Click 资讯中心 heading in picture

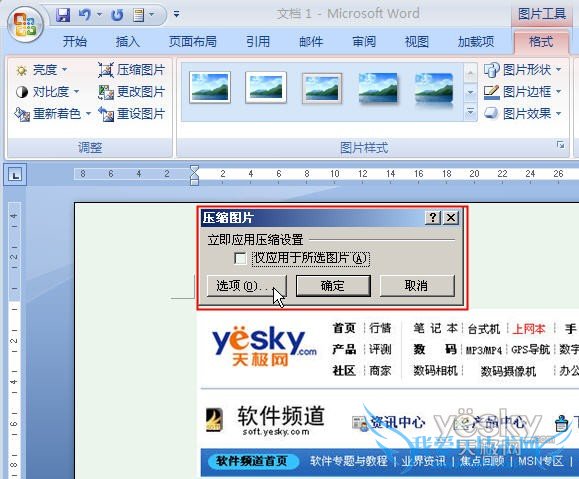[x=398, y=422]
